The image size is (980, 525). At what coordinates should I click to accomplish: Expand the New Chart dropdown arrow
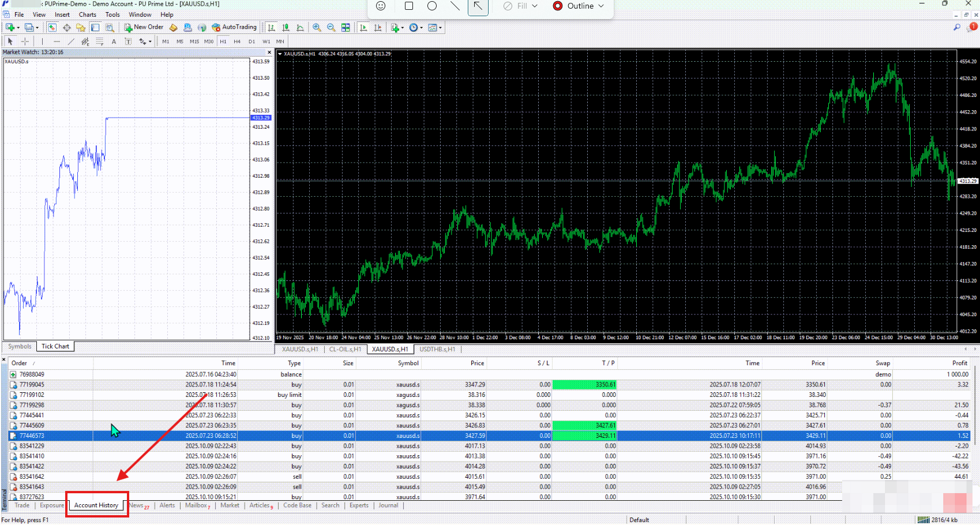click(x=18, y=28)
